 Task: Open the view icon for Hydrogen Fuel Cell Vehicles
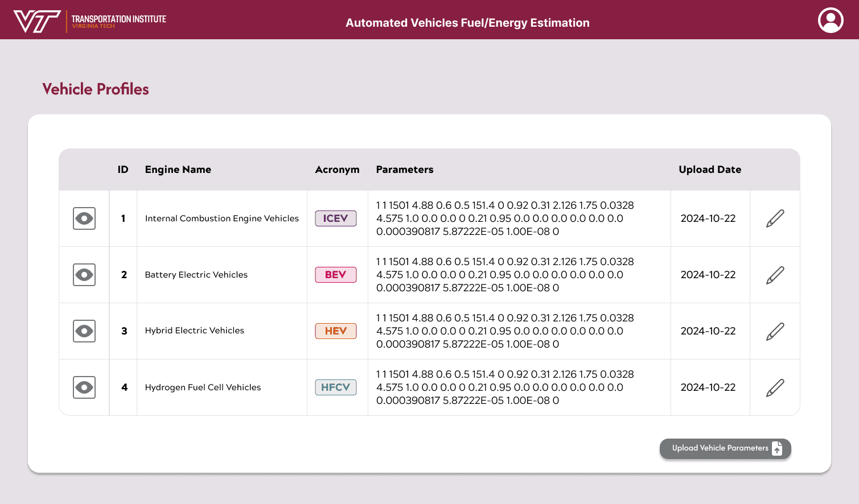[84, 387]
